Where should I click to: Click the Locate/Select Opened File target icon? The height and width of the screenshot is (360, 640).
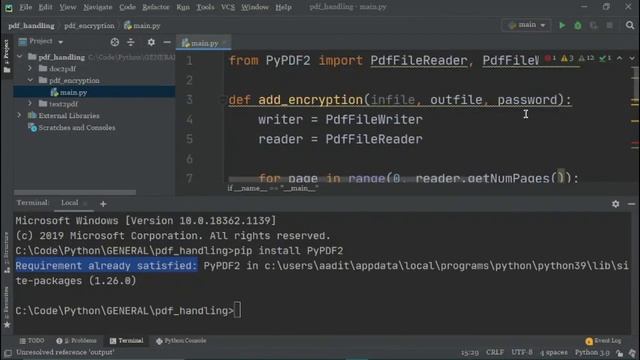pos(115,42)
